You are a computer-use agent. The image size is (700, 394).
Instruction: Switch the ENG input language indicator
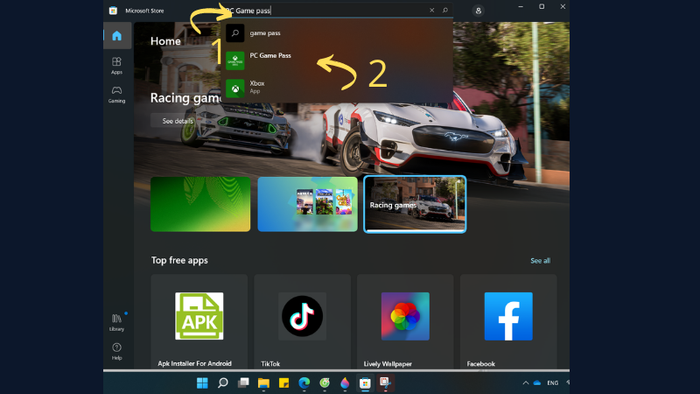(553, 383)
